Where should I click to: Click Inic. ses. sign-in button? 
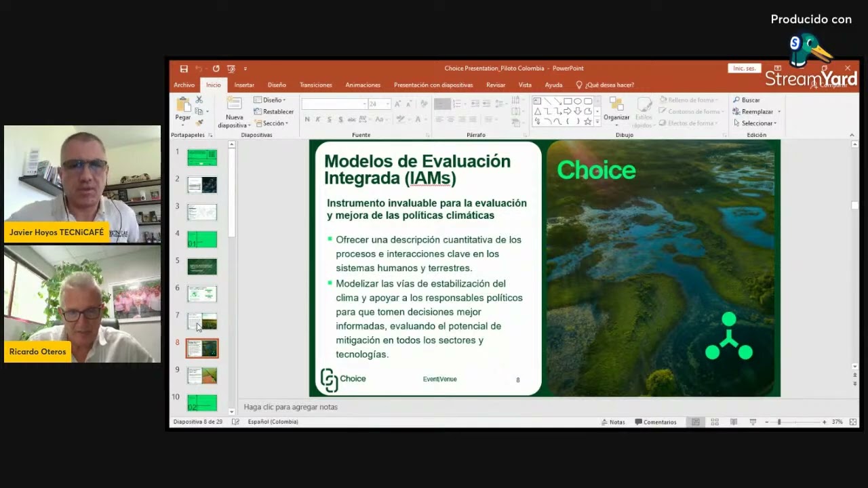(x=744, y=68)
